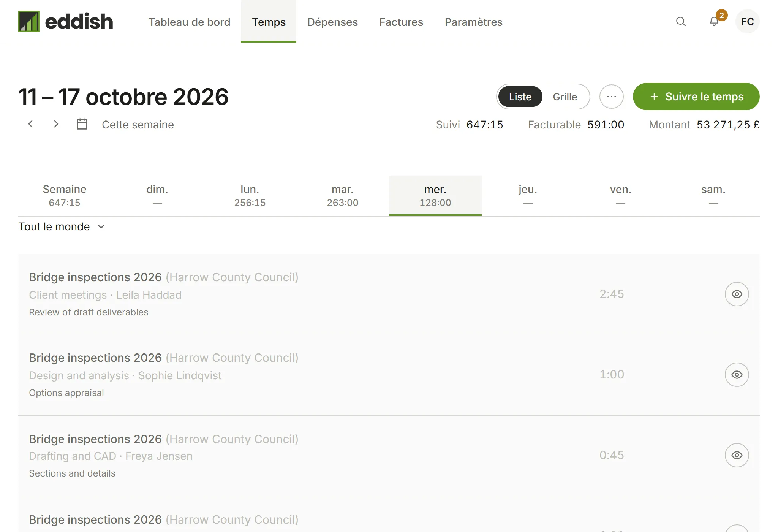Open the three-dot more options button

coord(611,97)
